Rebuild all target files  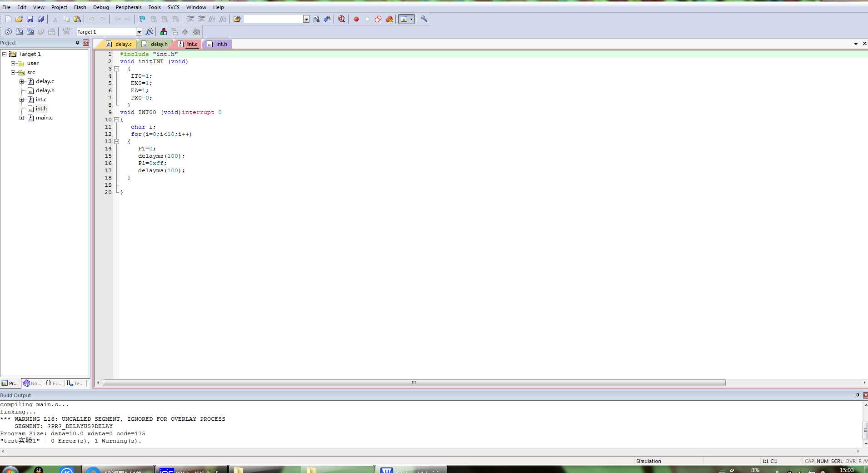click(30, 32)
